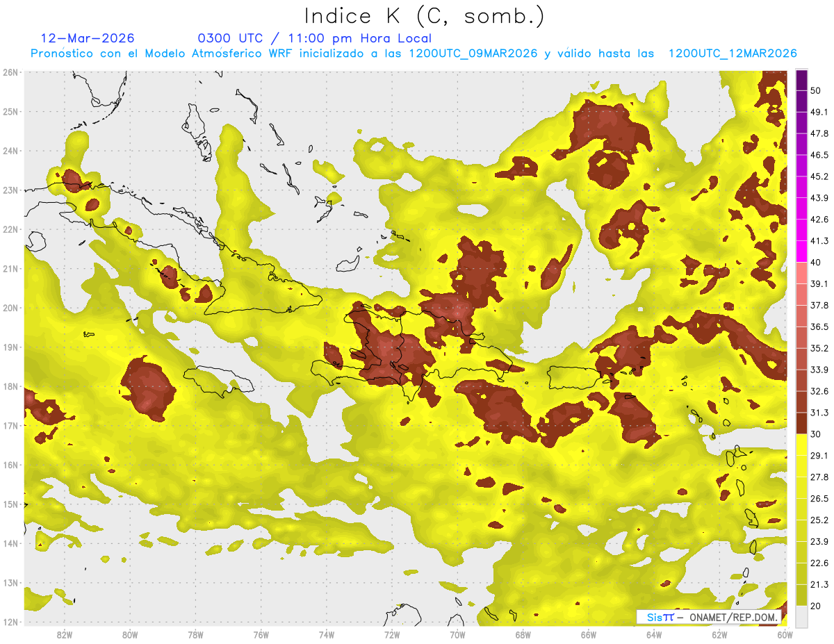Click the "66W" longitude label

point(589,634)
